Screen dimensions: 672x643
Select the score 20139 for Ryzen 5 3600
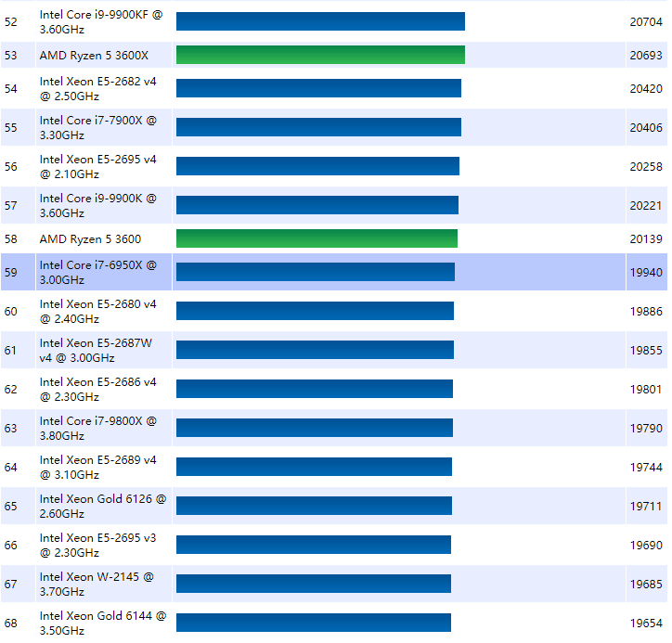[x=646, y=239]
